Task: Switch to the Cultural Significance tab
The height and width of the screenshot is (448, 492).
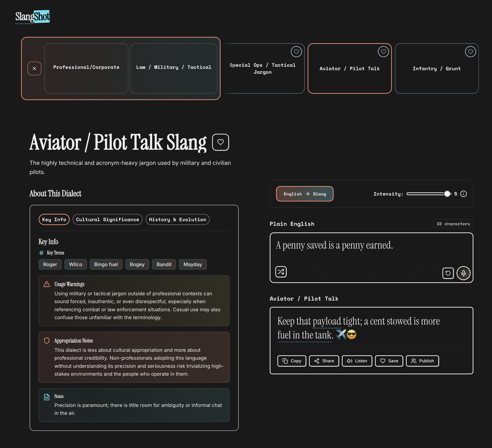Action: (107, 219)
